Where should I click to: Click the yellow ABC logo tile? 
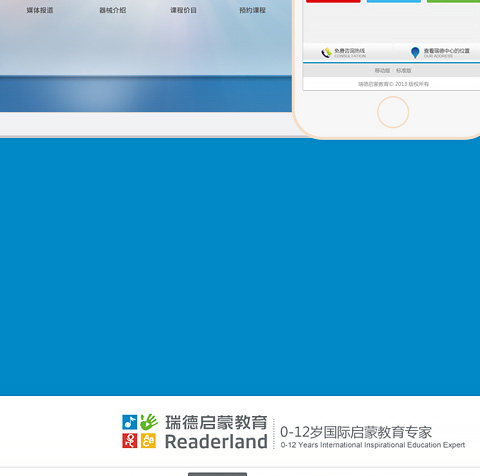[148, 441]
